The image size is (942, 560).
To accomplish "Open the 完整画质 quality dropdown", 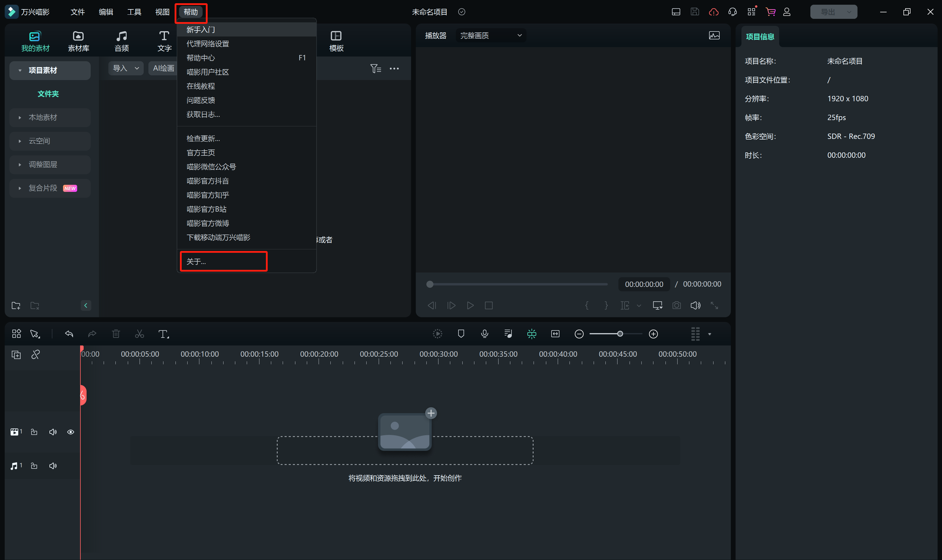I will (x=491, y=36).
